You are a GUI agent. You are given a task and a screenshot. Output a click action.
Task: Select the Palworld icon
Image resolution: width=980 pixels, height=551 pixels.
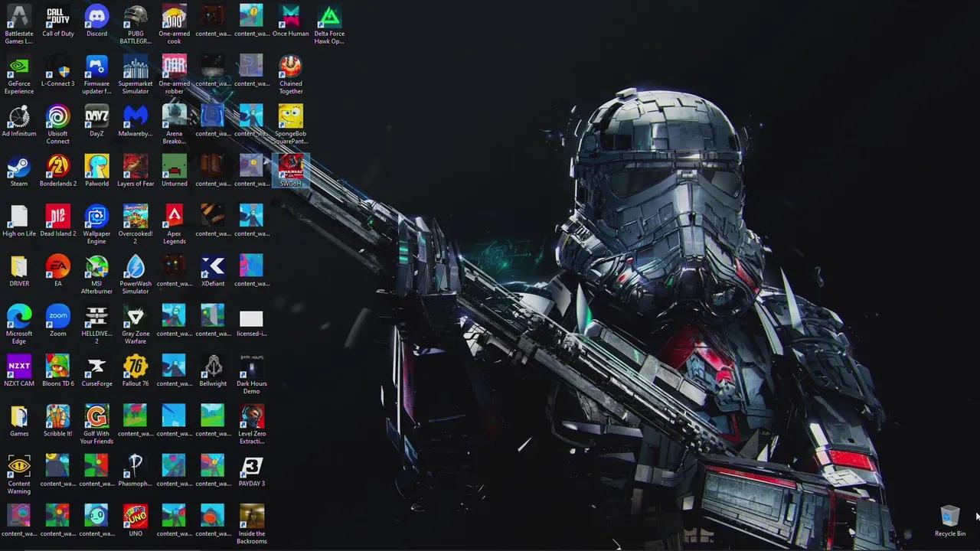[x=96, y=171]
